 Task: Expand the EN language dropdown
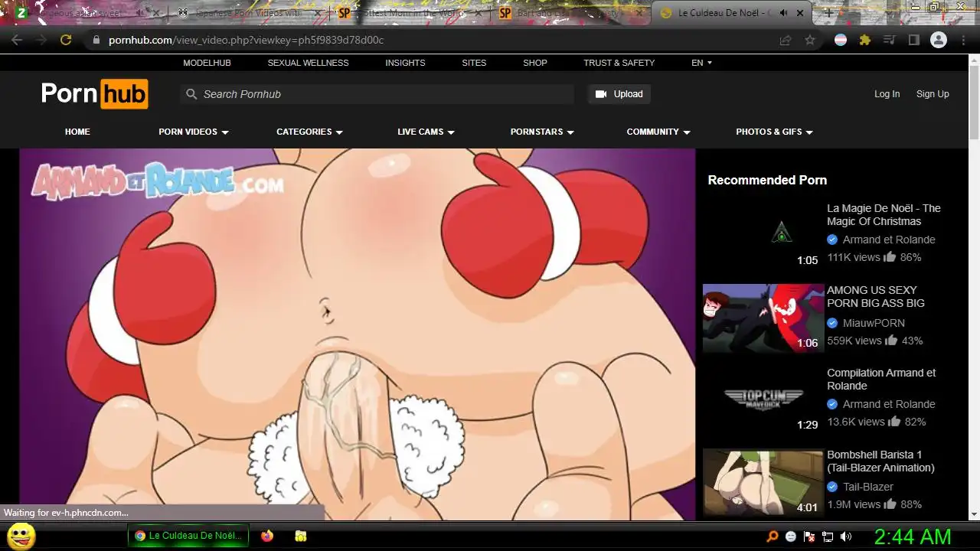coord(701,63)
